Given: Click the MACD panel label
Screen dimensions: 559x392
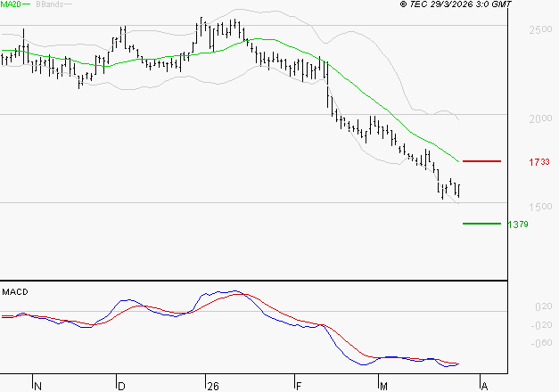Looking at the screenshot, I should coord(15,292).
